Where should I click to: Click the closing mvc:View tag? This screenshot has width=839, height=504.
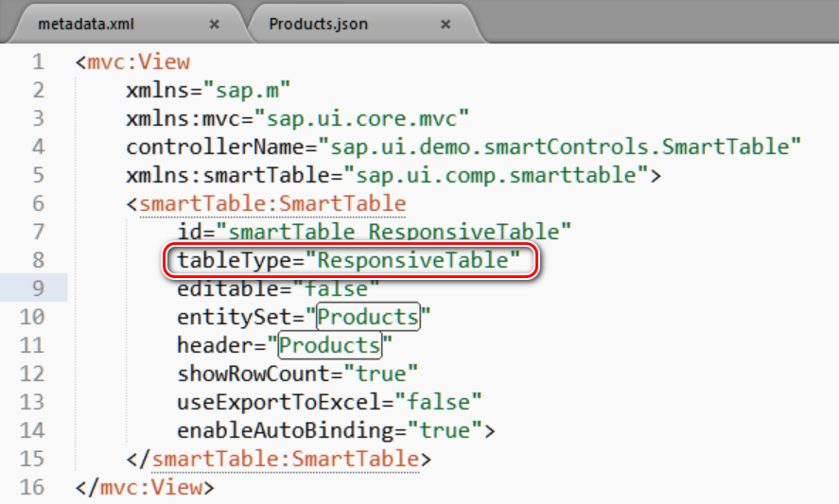tap(145, 487)
